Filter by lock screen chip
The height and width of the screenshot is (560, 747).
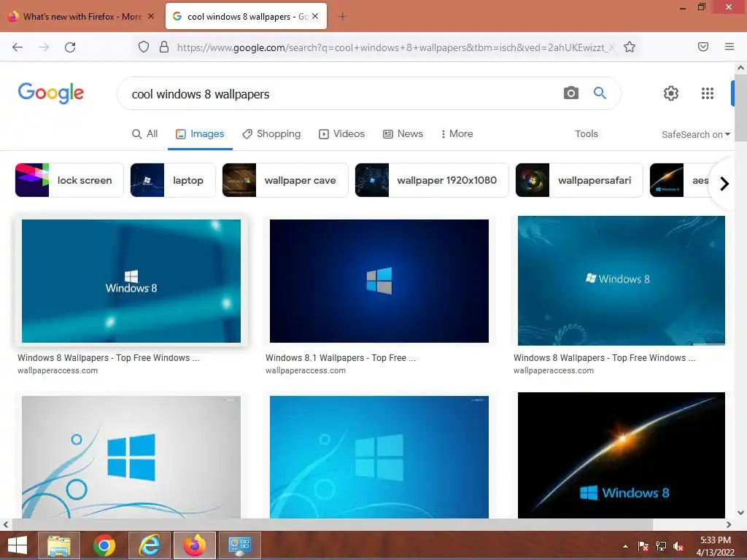69,180
